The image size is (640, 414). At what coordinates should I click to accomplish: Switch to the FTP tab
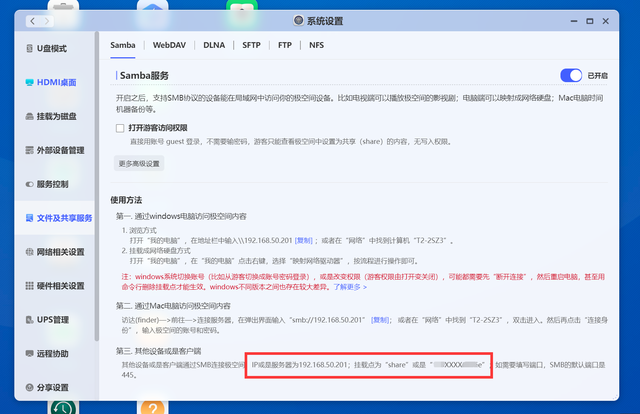click(284, 45)
